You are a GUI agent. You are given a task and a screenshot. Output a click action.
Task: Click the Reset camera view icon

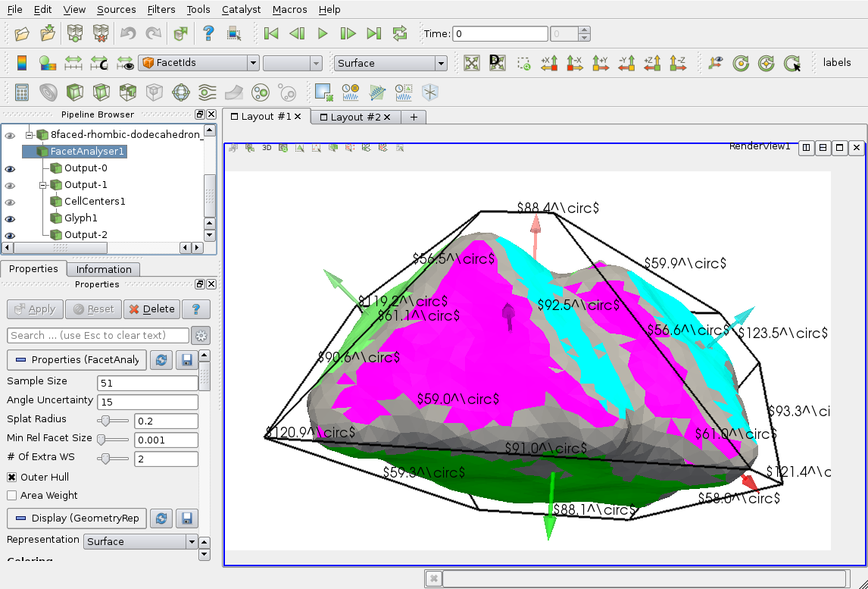472,64
